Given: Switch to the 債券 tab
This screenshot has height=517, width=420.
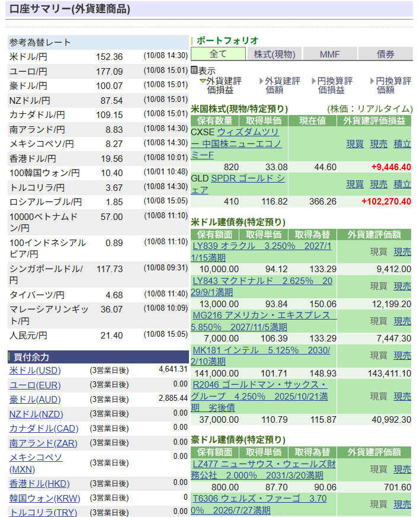Looking at the screenshot, I should [385, 54].
